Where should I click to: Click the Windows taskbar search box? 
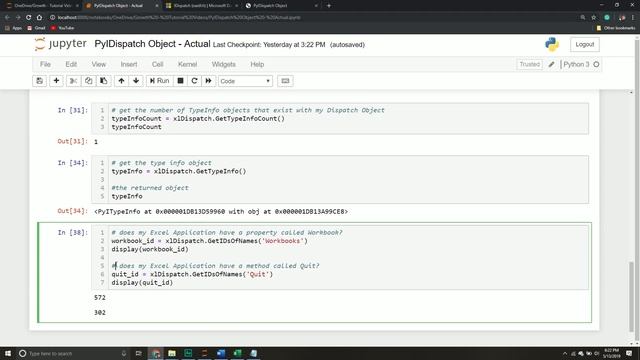point(73,353)
